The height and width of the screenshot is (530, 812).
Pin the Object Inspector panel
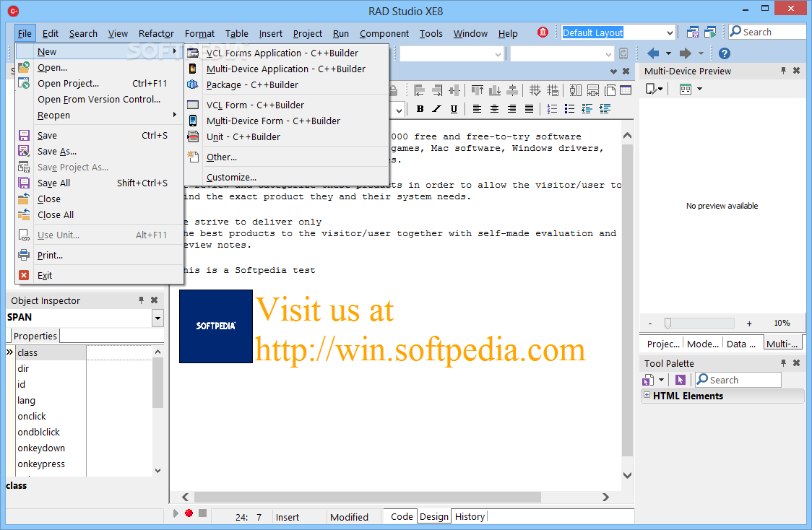pos(141,300)
